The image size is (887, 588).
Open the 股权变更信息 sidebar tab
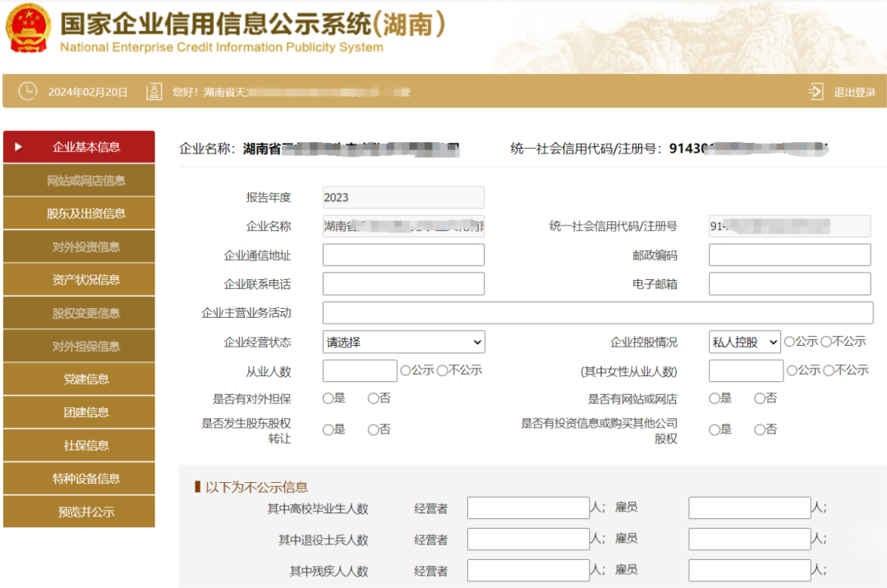(79, 313)
